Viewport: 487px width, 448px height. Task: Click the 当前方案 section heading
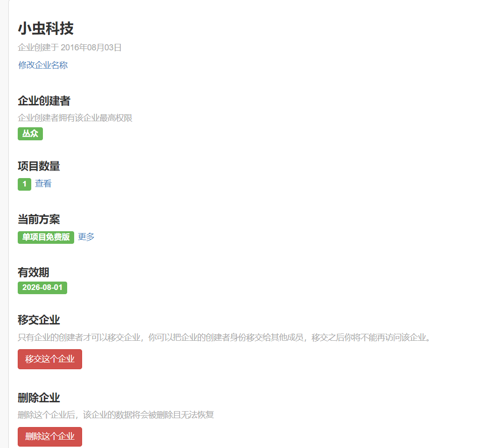pyautogui.click(x=39, y=219)
